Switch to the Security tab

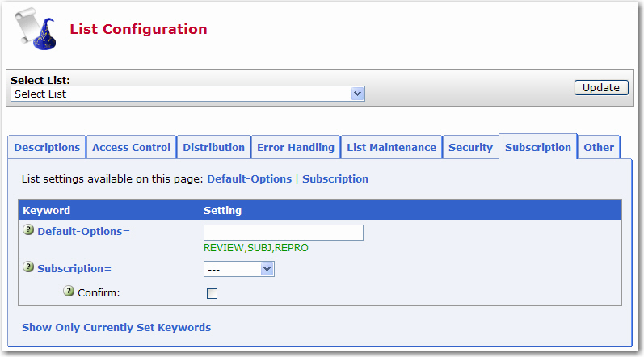click(x=470, y=147)
